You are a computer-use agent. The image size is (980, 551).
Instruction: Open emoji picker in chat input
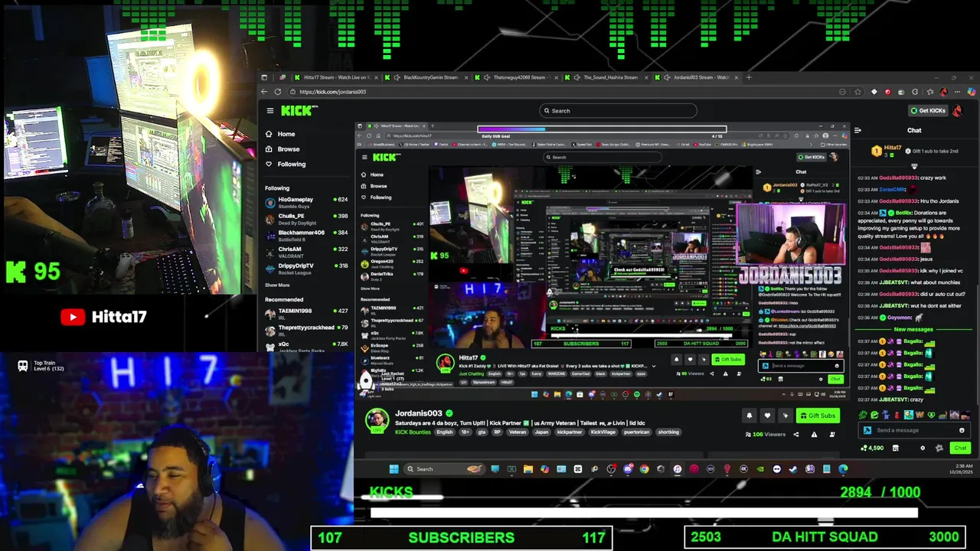(962, 430)
